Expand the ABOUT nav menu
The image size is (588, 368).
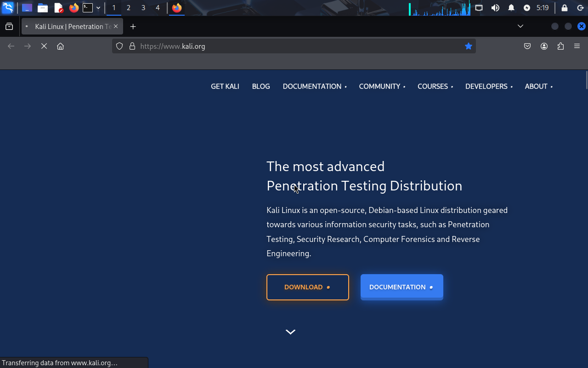[538, 86]
